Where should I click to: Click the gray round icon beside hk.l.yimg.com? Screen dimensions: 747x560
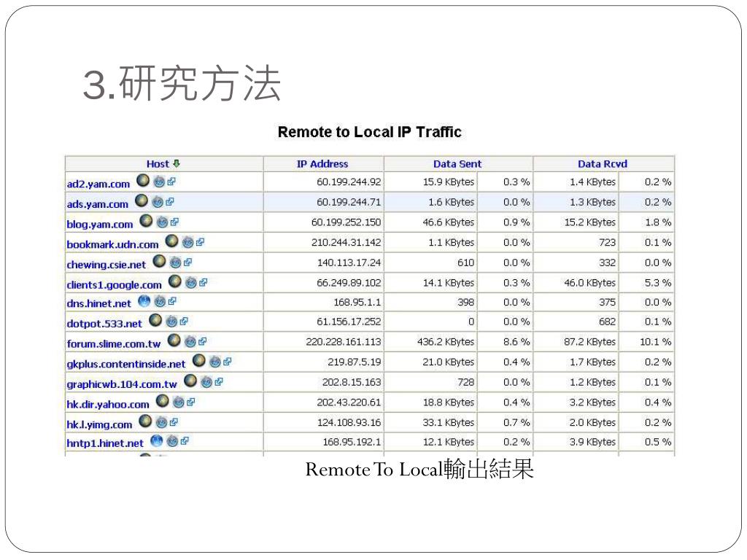pos(161,422)
